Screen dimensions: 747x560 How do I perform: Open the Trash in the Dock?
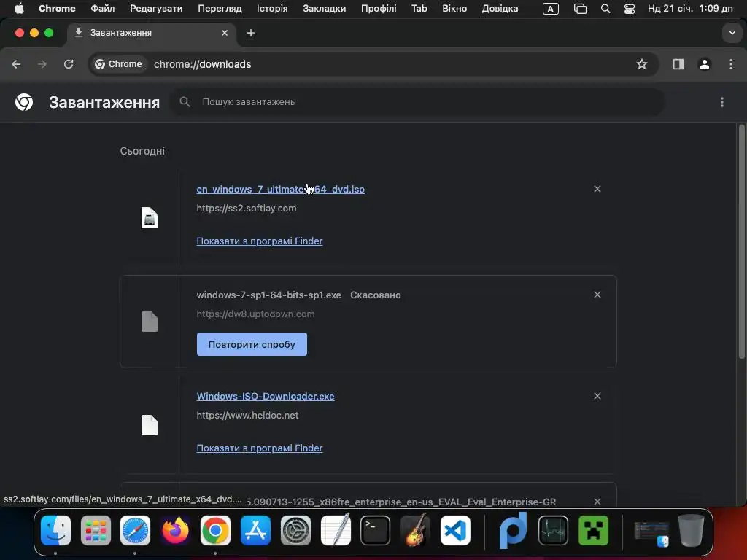click(691, 531)
